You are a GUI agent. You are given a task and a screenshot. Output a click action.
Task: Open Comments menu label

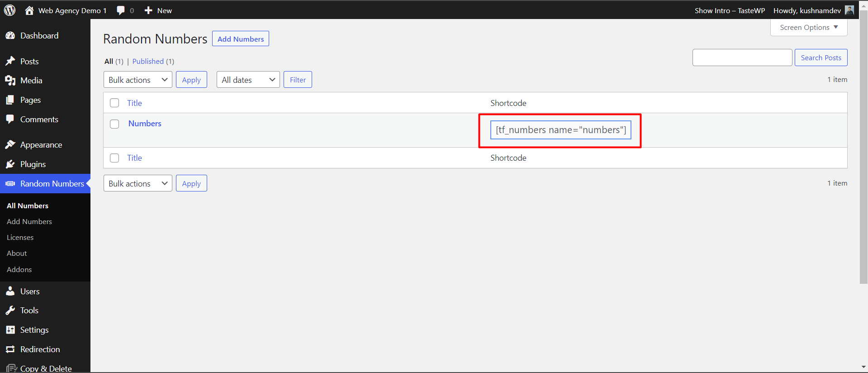coord(39,120)
